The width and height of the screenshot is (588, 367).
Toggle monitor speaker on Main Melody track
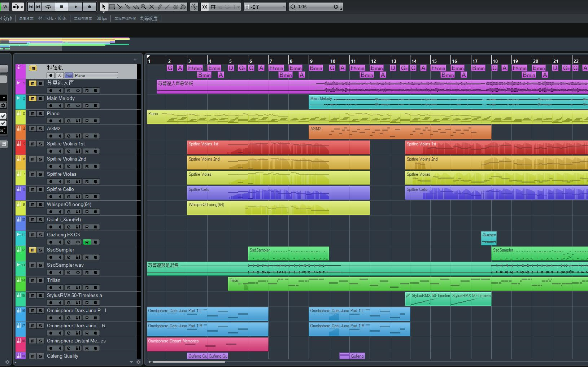(60, 106)
